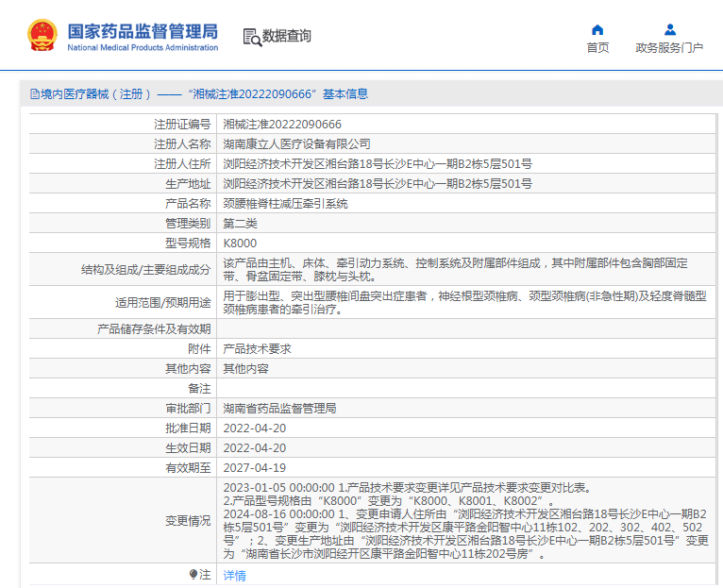
Task: Go to 首页 via its text label
Action: [597, 48]
